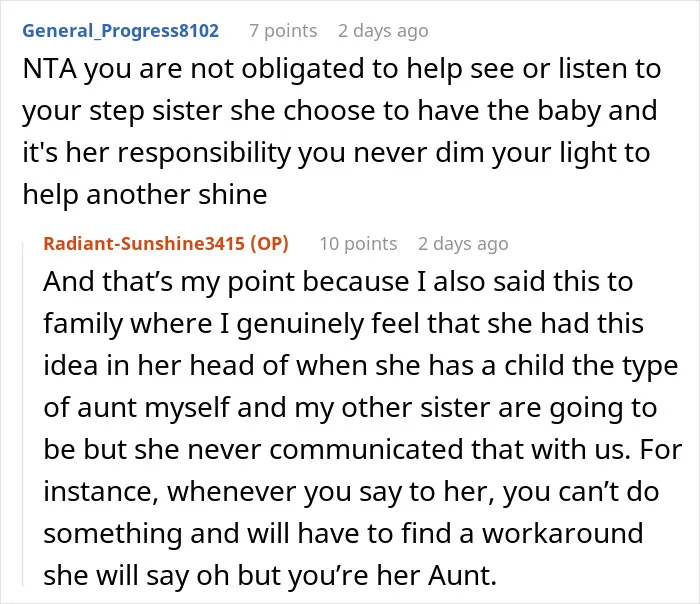Click the phrase 'your step sister'
Screen dimensions: 700x604
(122, 111)
